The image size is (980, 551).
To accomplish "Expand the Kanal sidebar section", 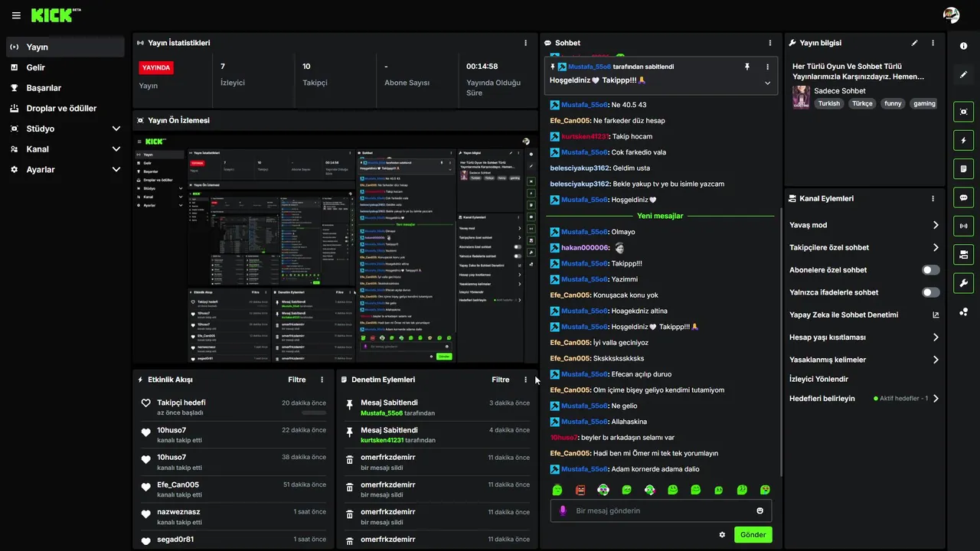I will pyautogui.click(x=116, y=149).
